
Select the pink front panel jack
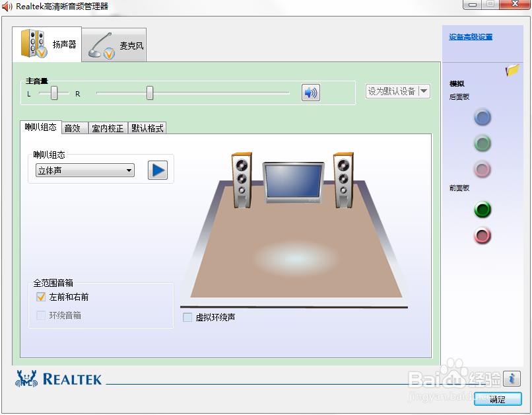click(x=482, y=236)
